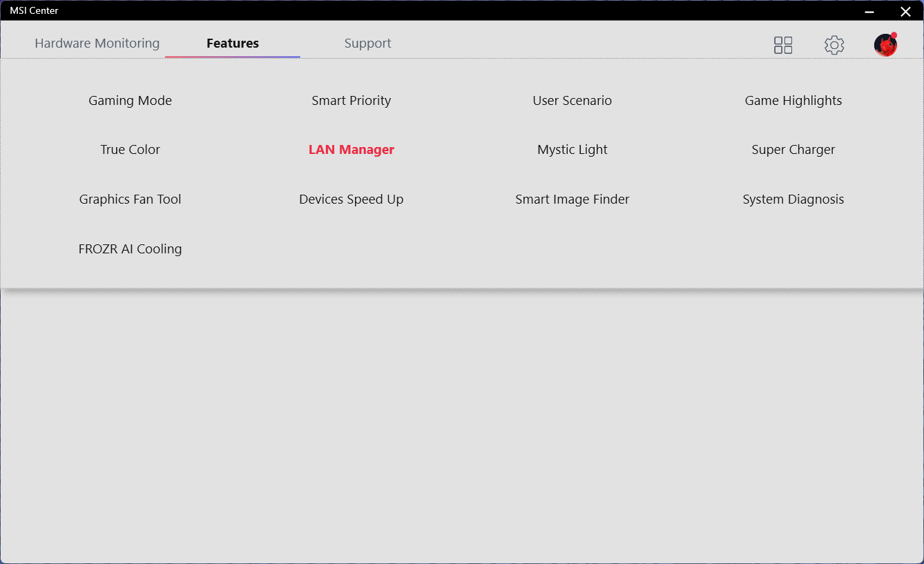Minimize the MSI Center window
This screenshot has width=924, height=564.
click(x=870, y=11)
